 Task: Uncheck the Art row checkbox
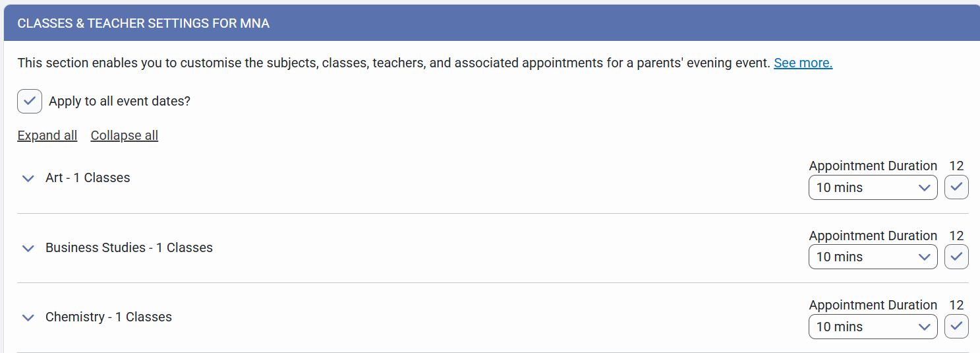pyautogui.click(x=956, y=187)
